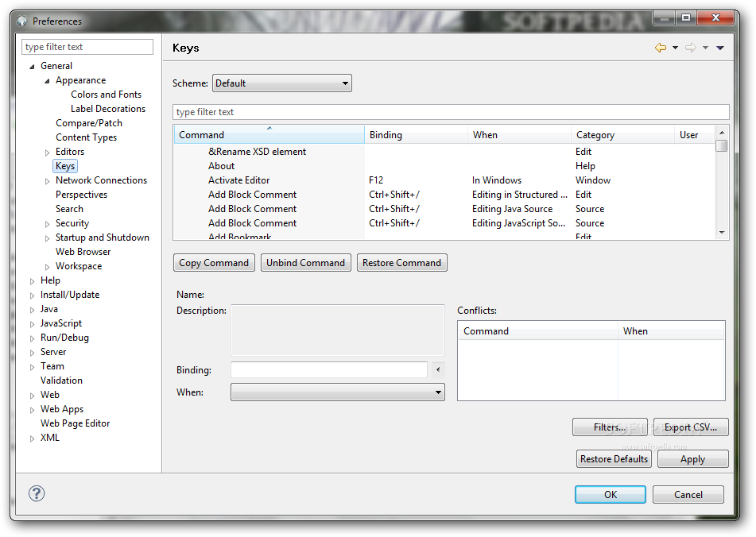Click the command table scroll-down arrow
The width and height of the screenshot is (756, 537).
coord(722,233)
